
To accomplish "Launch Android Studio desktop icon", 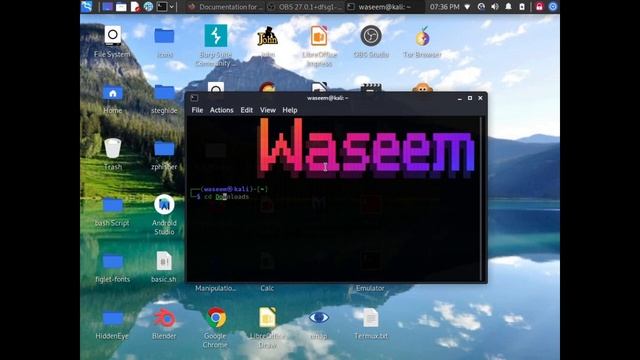I will 164,215.
